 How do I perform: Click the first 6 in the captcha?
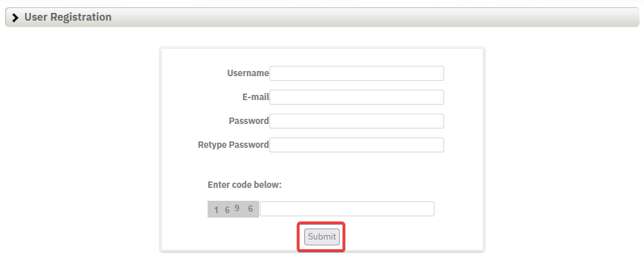coord(227,210)
